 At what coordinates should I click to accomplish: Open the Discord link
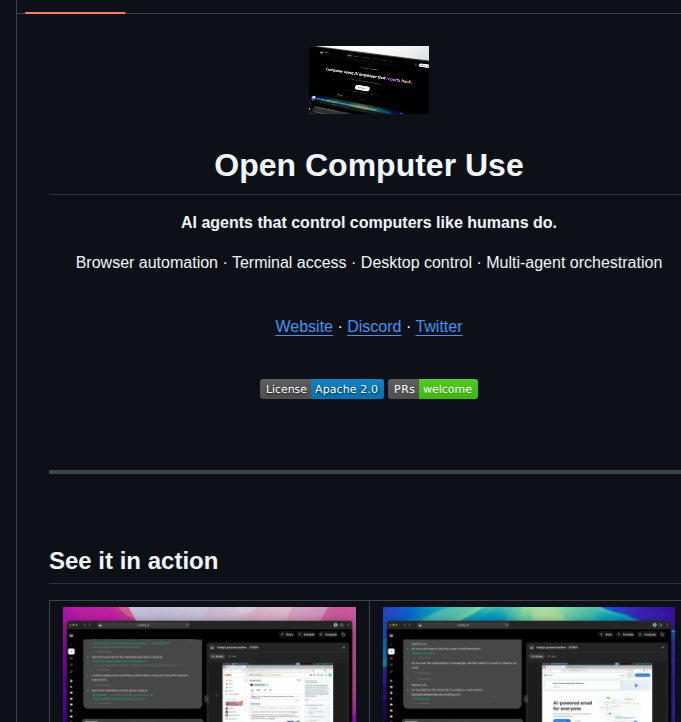click(x=374, y=326)
